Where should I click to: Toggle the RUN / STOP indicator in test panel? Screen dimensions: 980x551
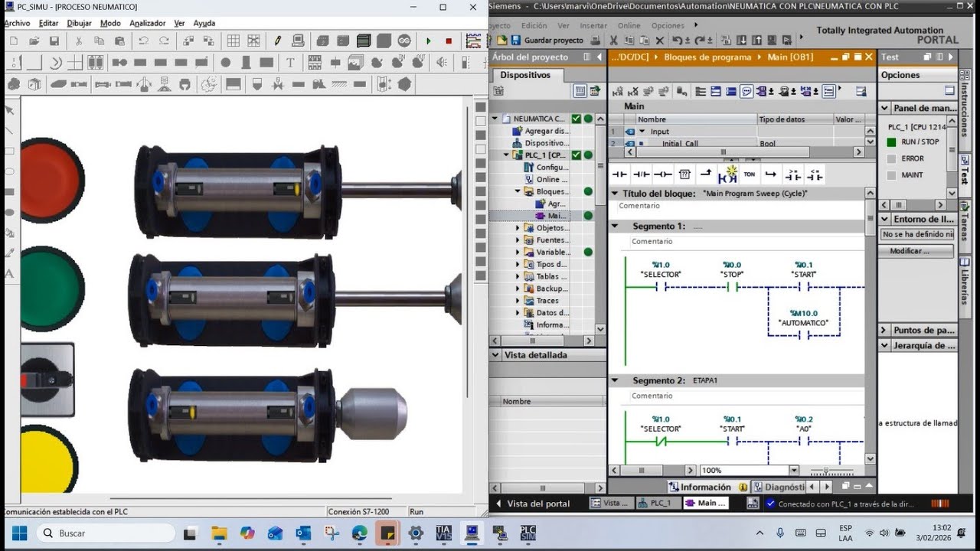(x=891, y=142)
